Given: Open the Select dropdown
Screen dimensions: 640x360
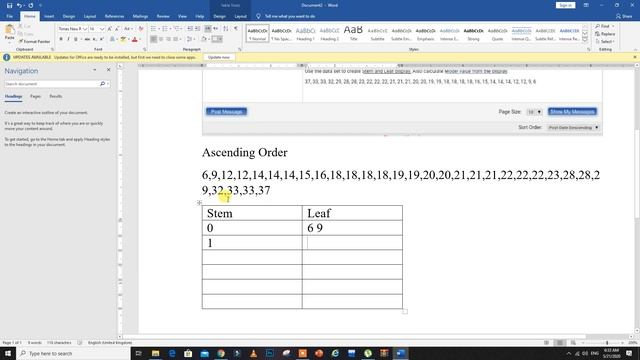Looking at the screenshot, I should coord(604,42).
